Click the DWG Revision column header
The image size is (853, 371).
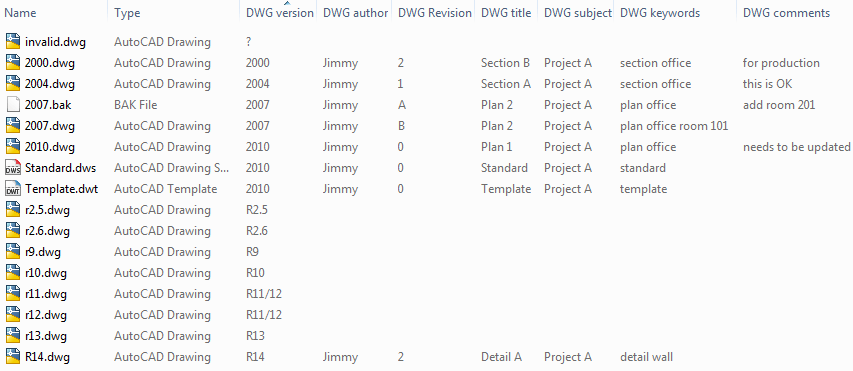[435, 13]
